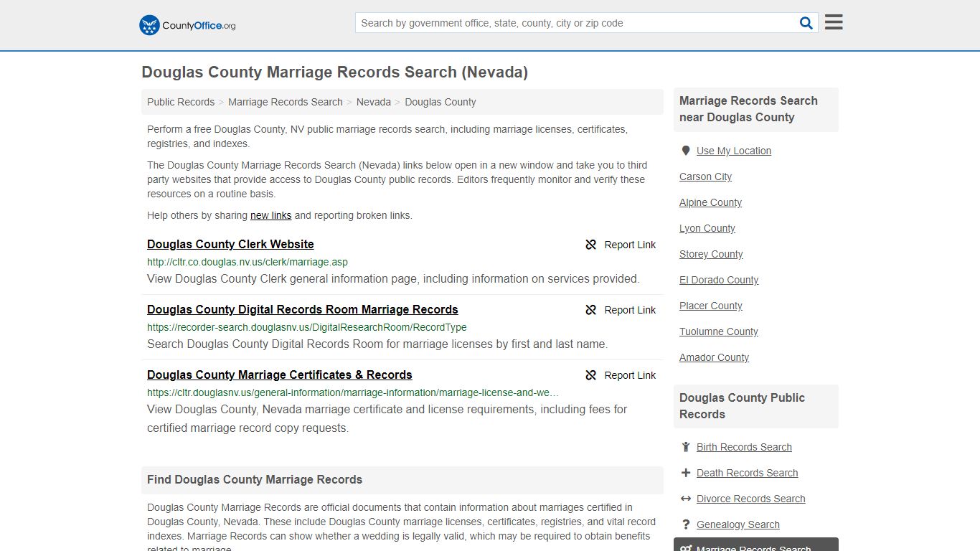Click the cltr.douglasnv.us marriage-information URL text
Screen dimensions: 980x551
353,392
